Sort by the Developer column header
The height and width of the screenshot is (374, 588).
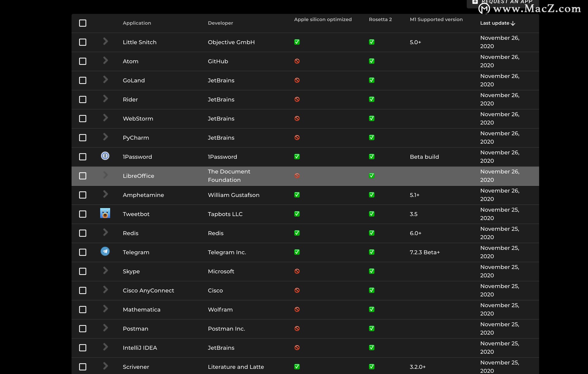click(x=221, y=23)
